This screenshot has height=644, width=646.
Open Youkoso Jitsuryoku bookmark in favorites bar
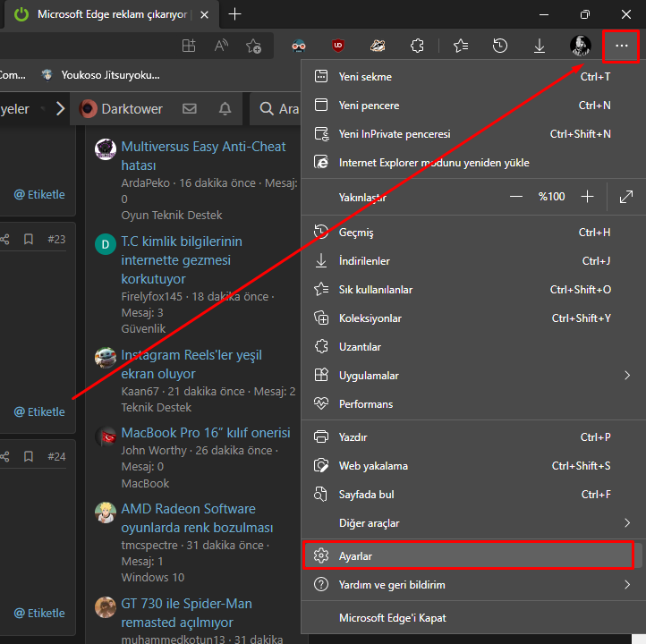click(101, 75)
